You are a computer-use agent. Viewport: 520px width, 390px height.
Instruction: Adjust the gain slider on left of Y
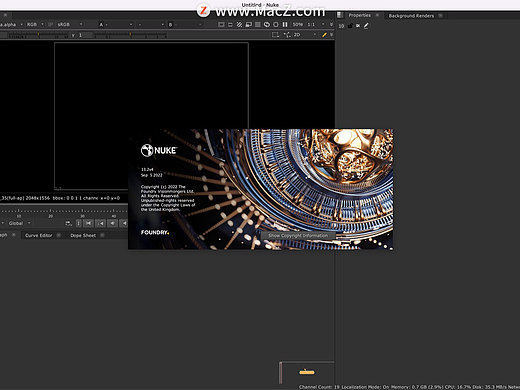click(x=37, y=35)
